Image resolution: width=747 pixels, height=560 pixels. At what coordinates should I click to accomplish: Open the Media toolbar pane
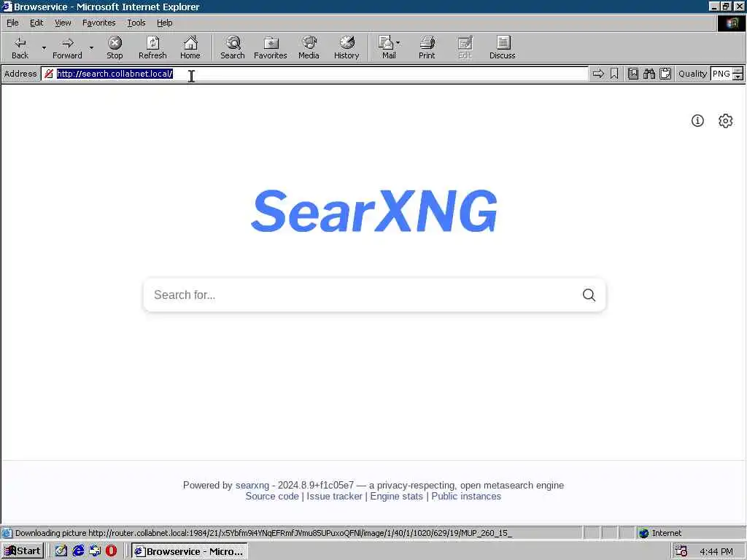coord(309,47)
